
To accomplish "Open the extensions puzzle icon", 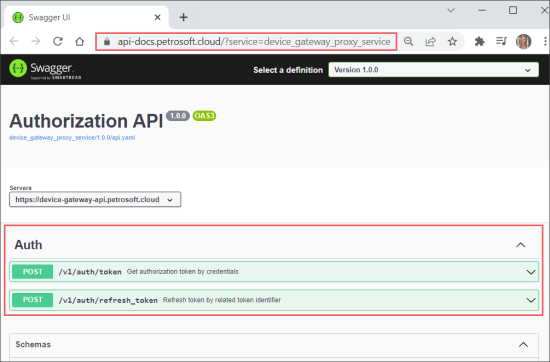I will click(479, 41).
